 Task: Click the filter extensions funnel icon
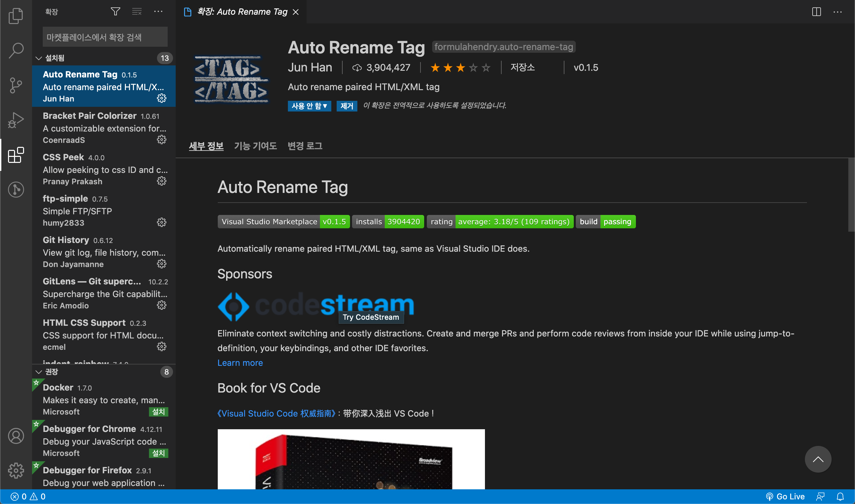115,12
